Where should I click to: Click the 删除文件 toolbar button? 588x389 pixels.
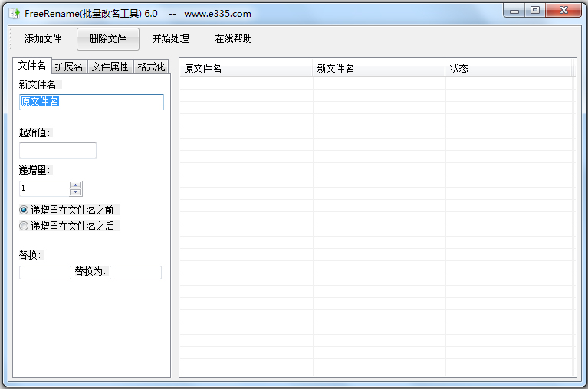click(108, 39)
